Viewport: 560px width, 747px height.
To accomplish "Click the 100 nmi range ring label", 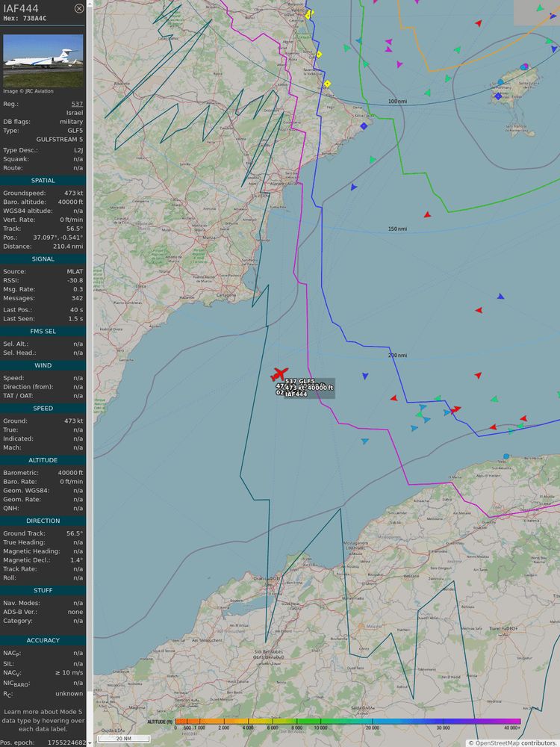I will [397, 102].
